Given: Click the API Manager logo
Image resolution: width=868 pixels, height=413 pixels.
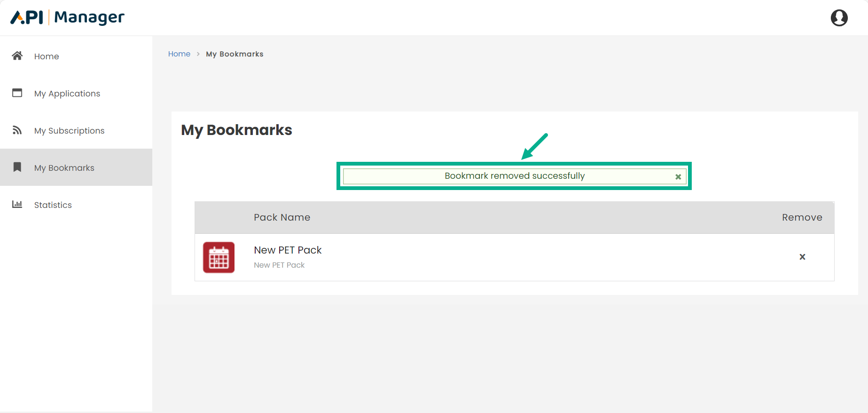Looking at the screenshot, I should [x=67, y=17].
